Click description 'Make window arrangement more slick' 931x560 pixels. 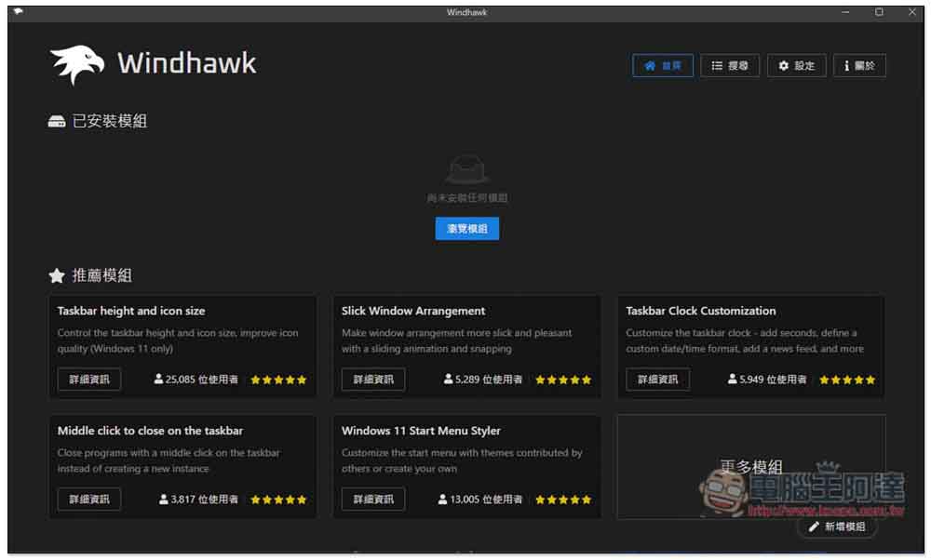pyautogui.click(x=456, y=341)
